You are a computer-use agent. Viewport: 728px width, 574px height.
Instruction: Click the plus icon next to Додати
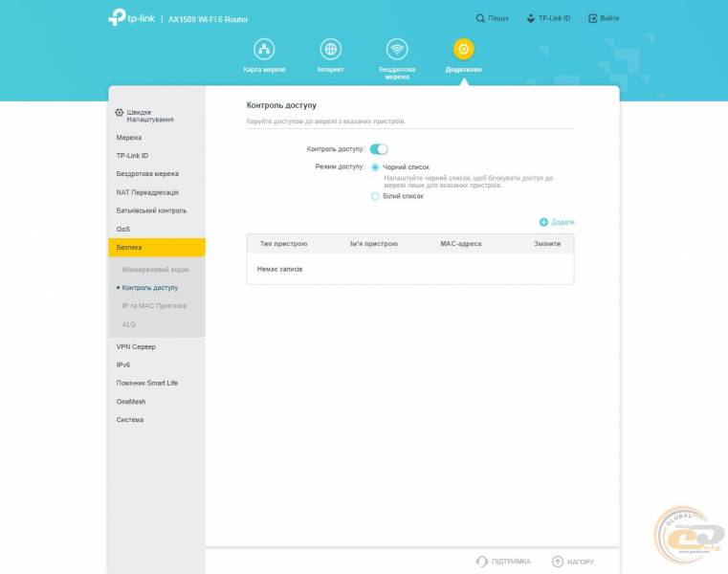pyautogui.click(x=543, y=222)
